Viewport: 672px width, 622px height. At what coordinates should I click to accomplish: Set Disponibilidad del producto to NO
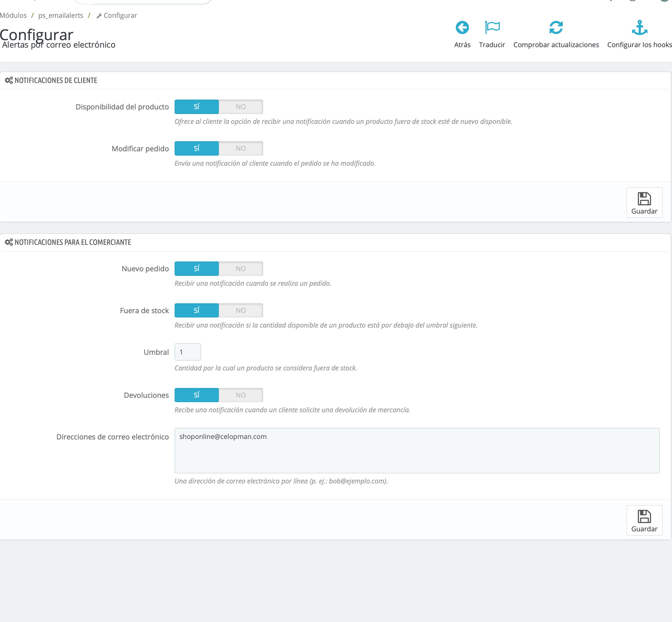(x=241, y=107)
